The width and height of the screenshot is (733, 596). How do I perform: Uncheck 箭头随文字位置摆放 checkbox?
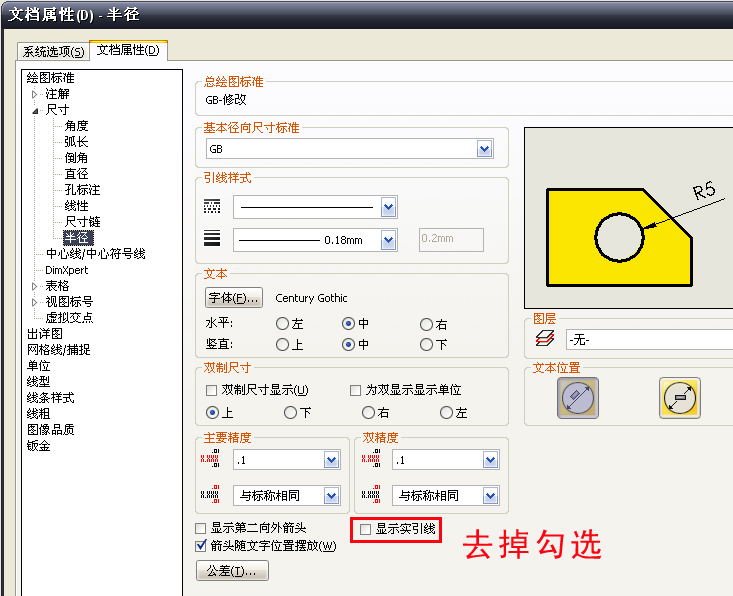coord(201,546)
